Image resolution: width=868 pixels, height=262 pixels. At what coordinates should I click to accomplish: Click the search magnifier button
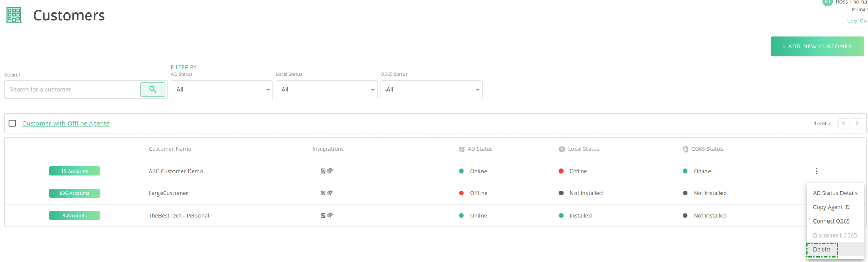click(153, 89)
